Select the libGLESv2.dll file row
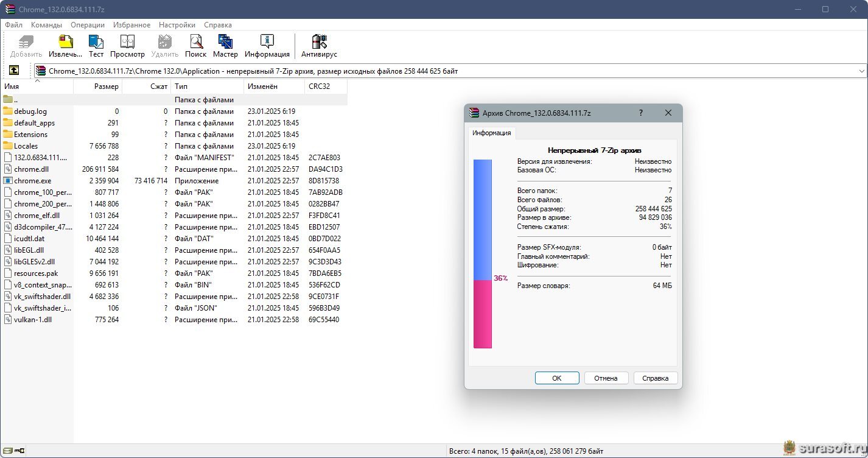The image size is (868, 458). click(174, 261)
